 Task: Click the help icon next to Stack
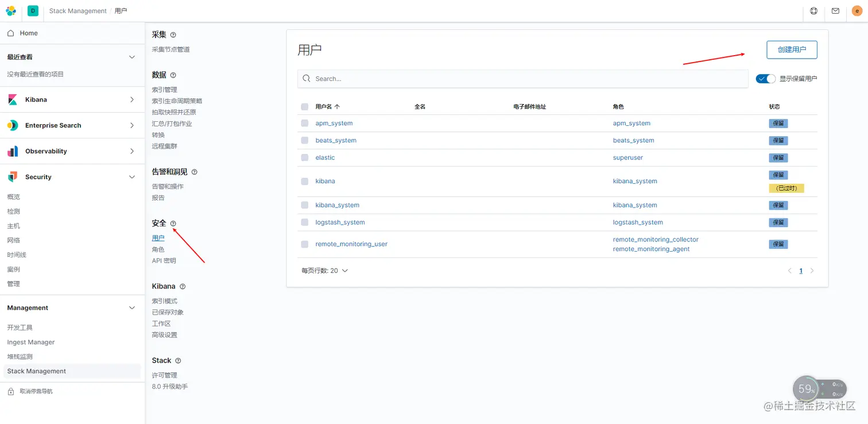coord(178,361)
